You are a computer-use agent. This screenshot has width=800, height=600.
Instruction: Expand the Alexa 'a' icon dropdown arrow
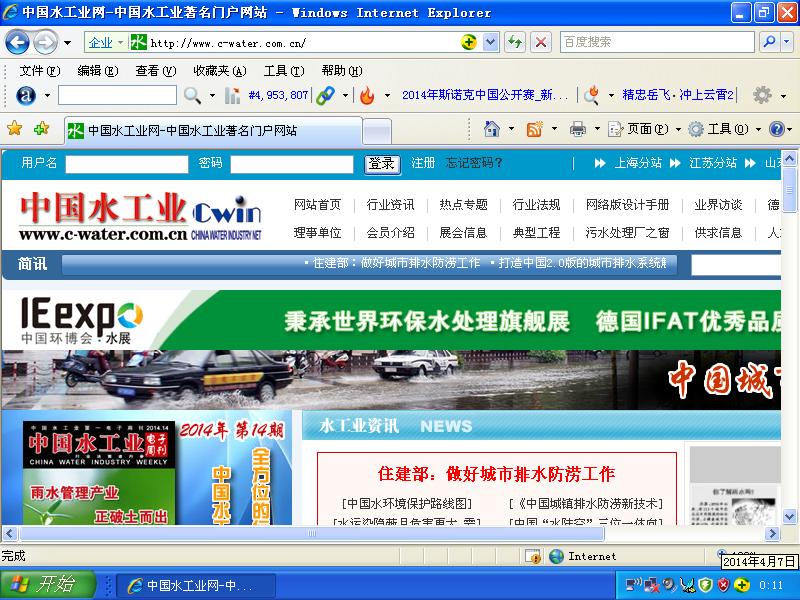click(x=47, y=95)
